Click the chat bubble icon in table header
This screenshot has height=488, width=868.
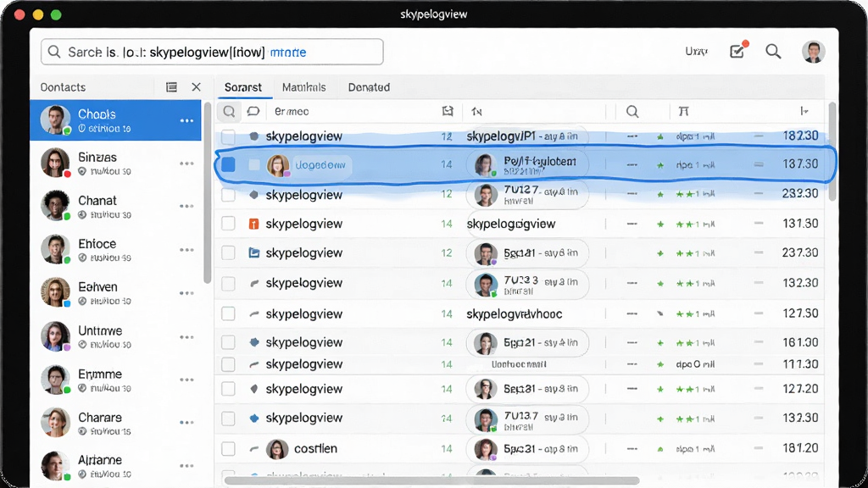(x=253, y=111)
